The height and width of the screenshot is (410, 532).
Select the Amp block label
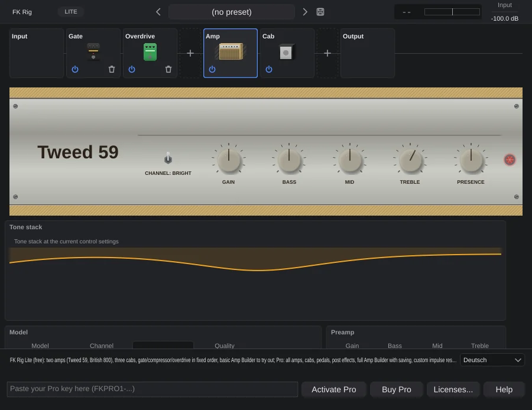pyautogui.click(x=213, y=36)
